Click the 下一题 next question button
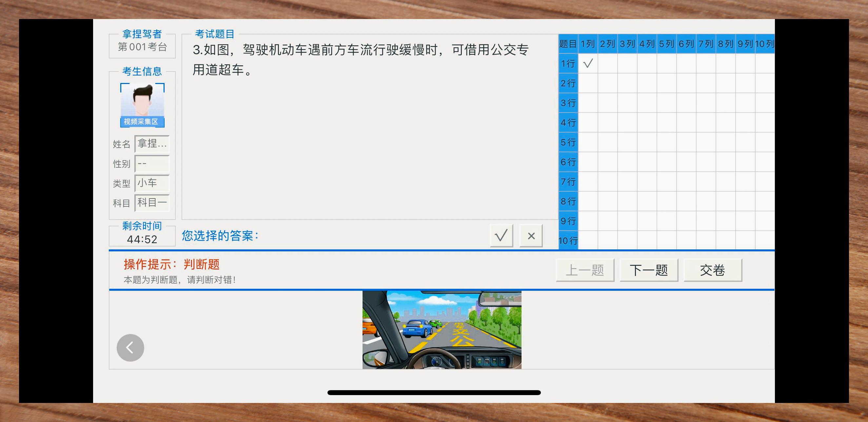Image resolution: width=868 pixels, height=422 pixels. pos(649,270)
